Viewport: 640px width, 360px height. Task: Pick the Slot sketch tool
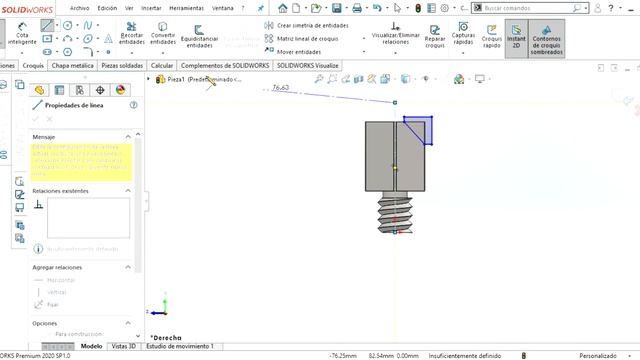point(47,52)
